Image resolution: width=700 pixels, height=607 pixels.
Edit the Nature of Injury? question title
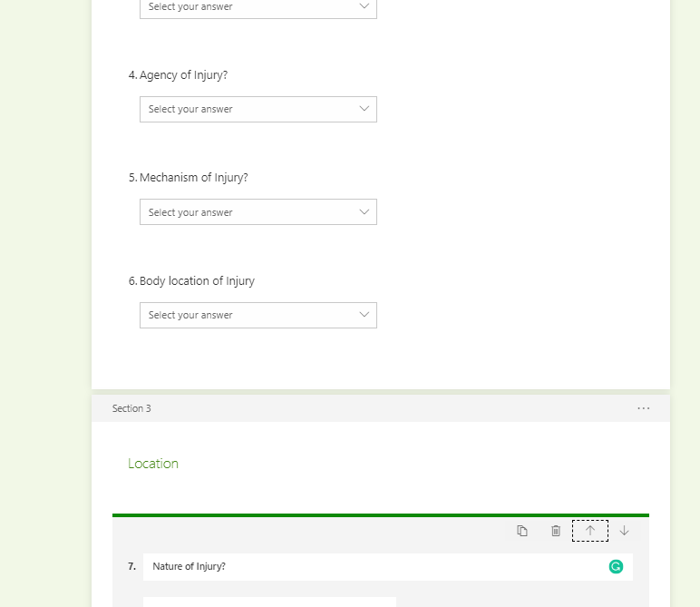click(387, 566)
